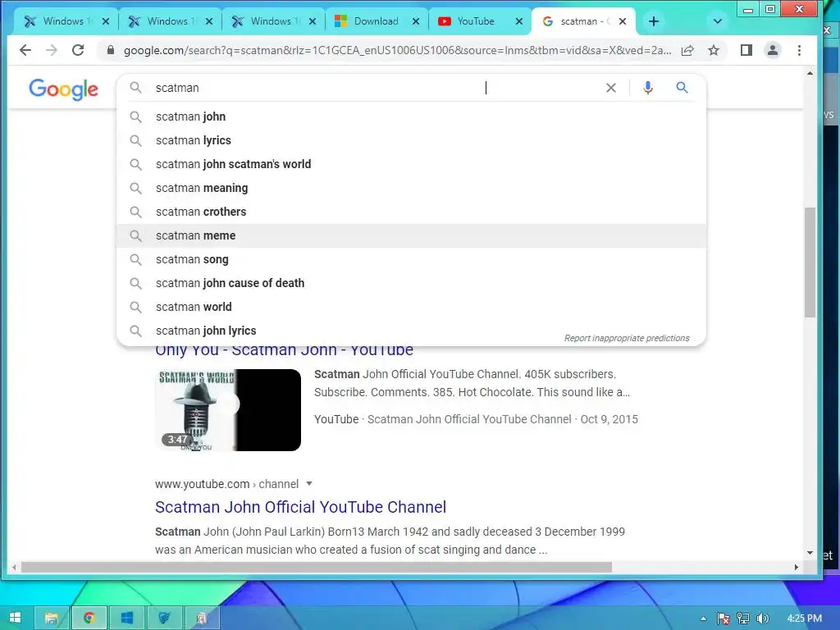840x630 pixels.
Task: Open a new tab with the plus button
Action: point(654,21)
